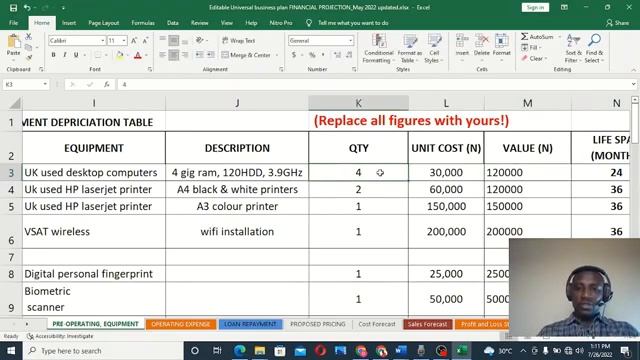Screen dimensions: 640x360
Task: Toggle Underline formatting
Action: [x=76, y=55]
